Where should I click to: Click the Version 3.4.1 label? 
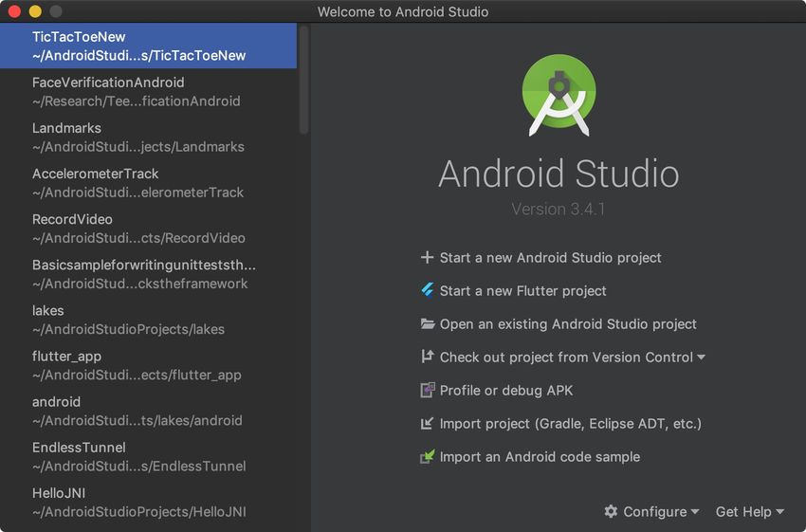click(559, 210)
